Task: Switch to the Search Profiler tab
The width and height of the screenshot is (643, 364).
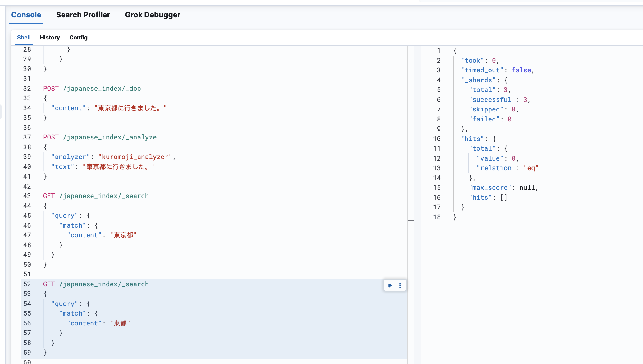Action: coord(83,15)
